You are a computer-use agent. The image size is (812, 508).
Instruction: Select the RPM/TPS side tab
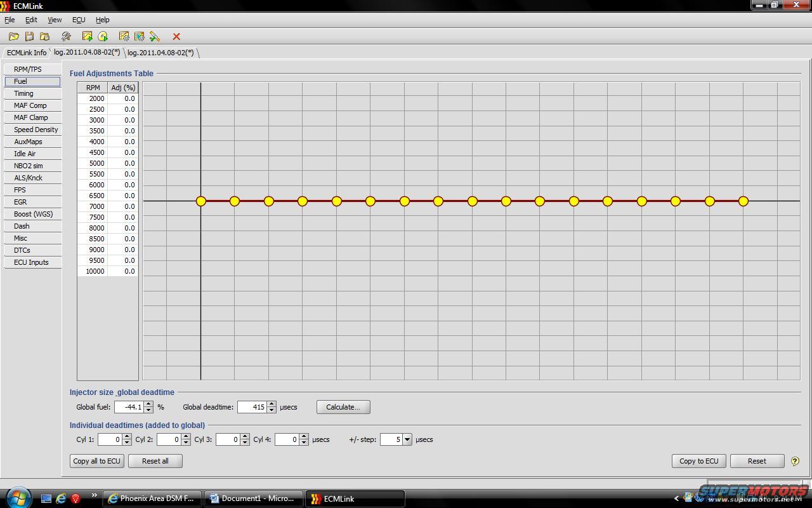coord(32,69)
